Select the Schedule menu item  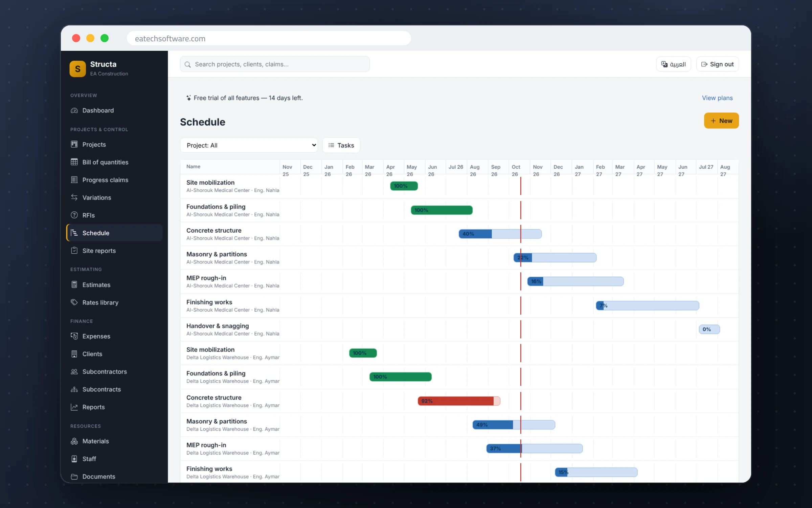tap(114, 233)
